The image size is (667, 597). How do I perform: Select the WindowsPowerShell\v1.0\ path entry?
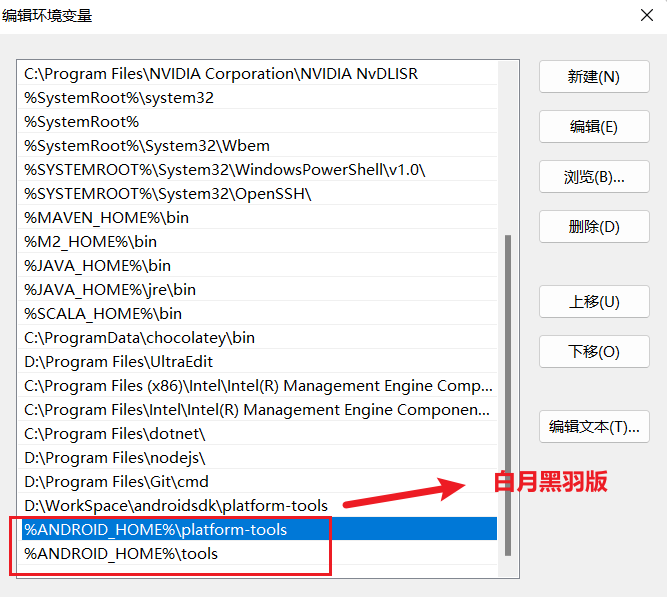tap(257, 170)
